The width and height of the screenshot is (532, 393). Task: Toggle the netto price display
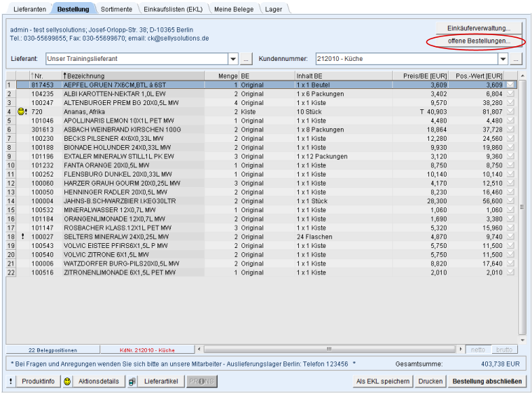click(x=477, y=349)
